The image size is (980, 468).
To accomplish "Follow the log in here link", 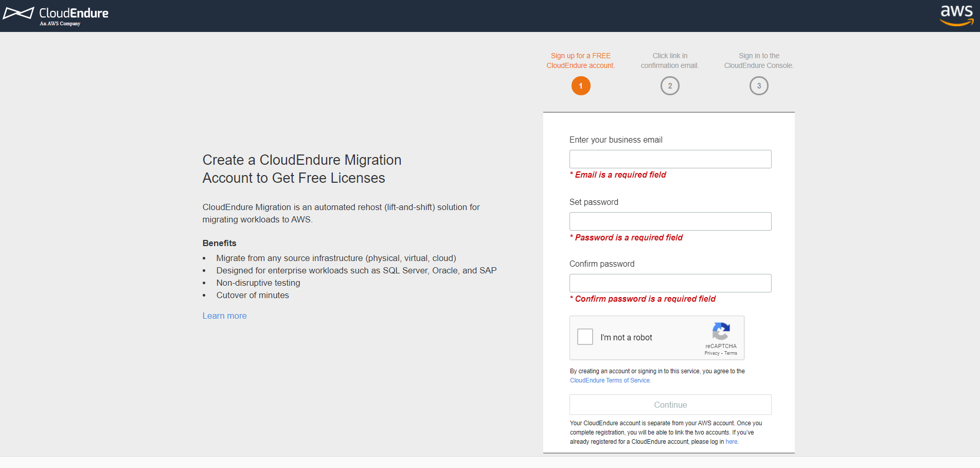I will coord(732,442).
